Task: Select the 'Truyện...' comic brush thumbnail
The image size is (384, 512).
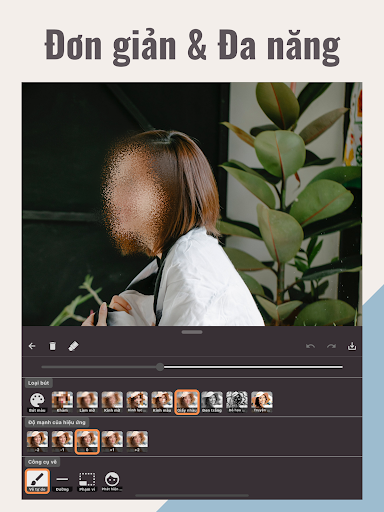Action: coord(262,402)
